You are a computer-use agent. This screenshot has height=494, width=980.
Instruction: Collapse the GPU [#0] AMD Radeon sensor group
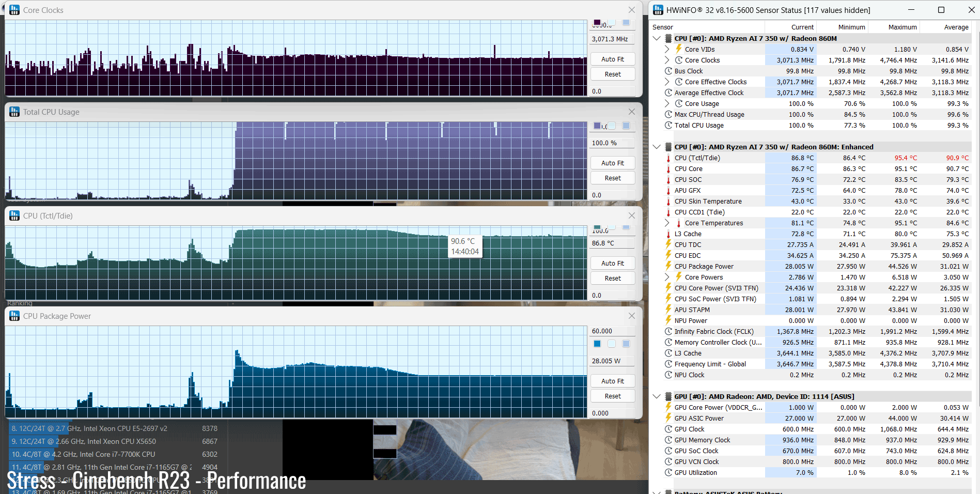(x=657, y=396)
